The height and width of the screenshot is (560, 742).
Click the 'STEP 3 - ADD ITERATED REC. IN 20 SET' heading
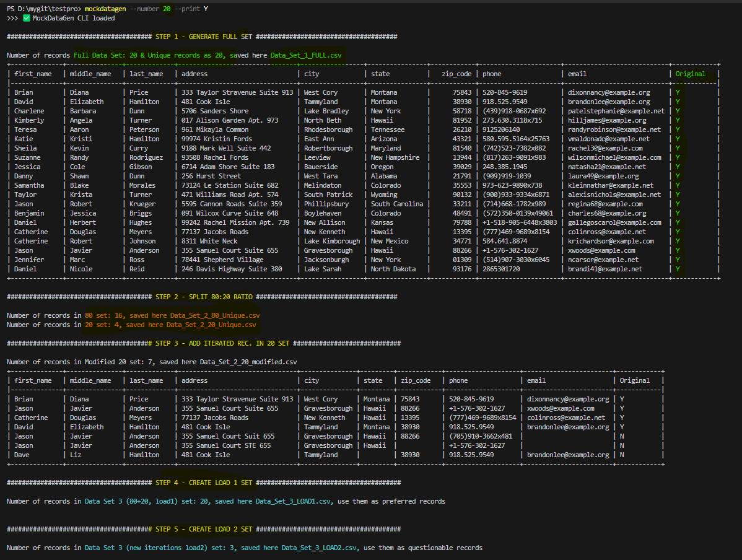(222, 343)
